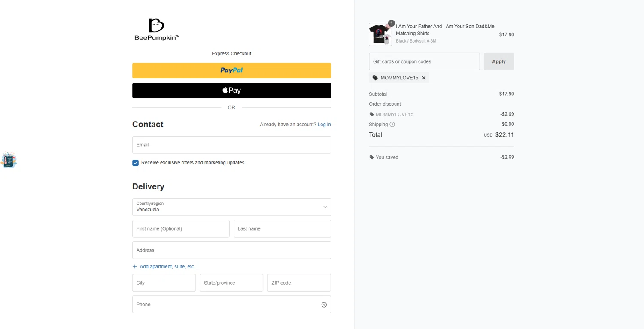Click the gift cards or coupon codes field

coord(424,61)
